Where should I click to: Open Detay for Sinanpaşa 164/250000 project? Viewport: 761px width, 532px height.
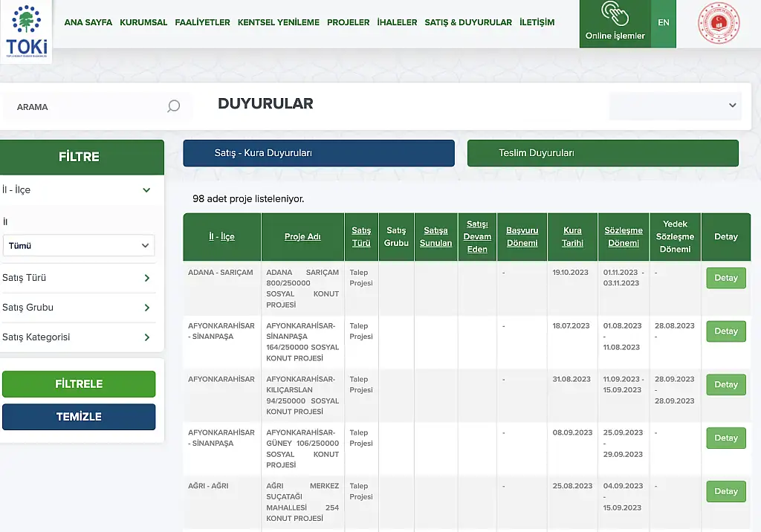point(726,331)
